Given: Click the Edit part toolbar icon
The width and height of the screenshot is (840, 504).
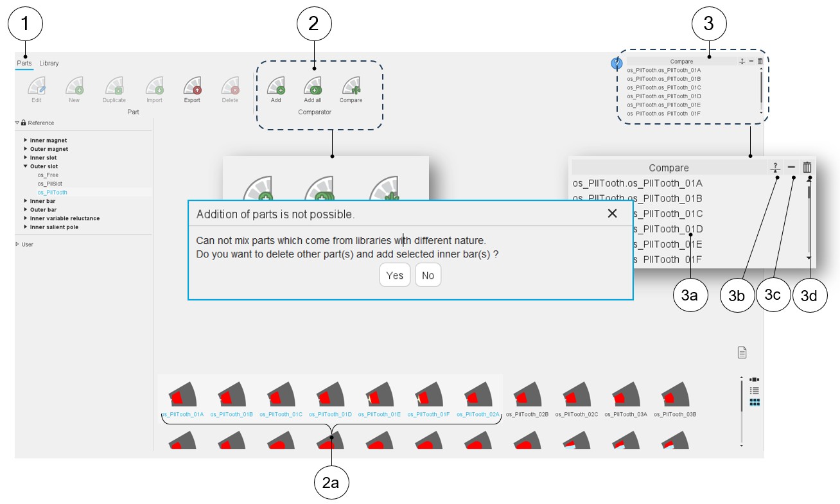Looking at the screenshot, I should click(37, 86).
